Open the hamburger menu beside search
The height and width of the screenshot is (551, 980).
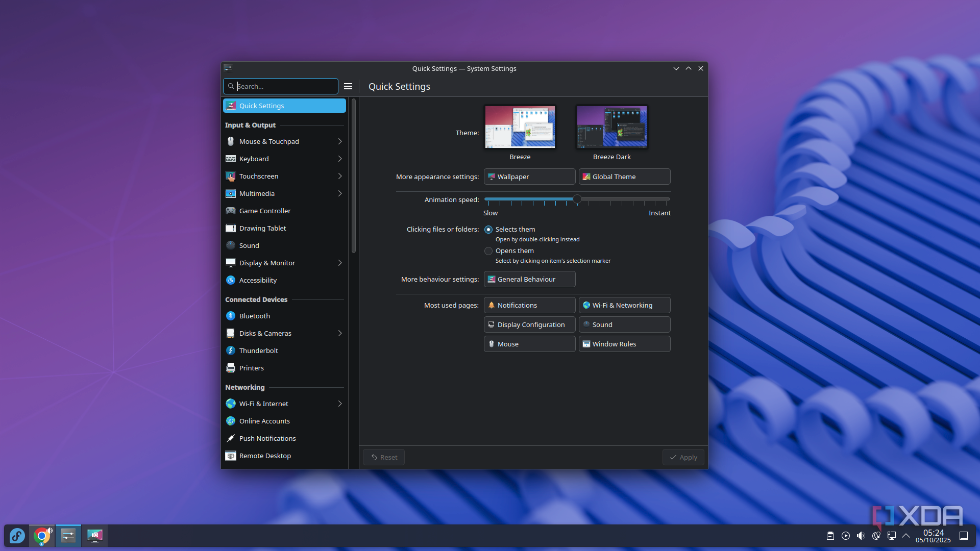coord(348,86)
